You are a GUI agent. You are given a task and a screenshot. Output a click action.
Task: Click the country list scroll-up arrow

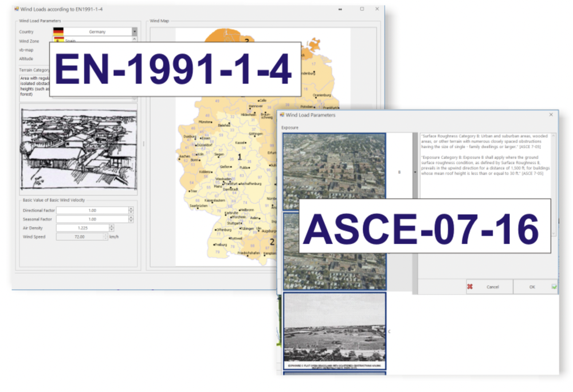click(134, 39)
